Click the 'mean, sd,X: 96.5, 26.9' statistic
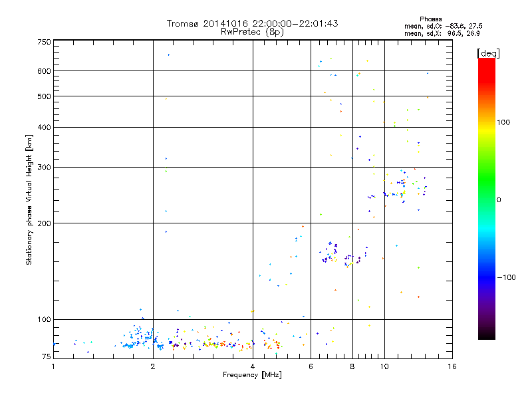This screenshot has height=399, width=532. point(442,34)
